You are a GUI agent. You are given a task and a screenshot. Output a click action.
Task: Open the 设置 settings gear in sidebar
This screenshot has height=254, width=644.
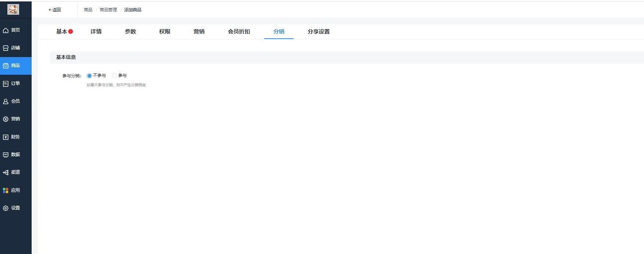tap(6, 208)
